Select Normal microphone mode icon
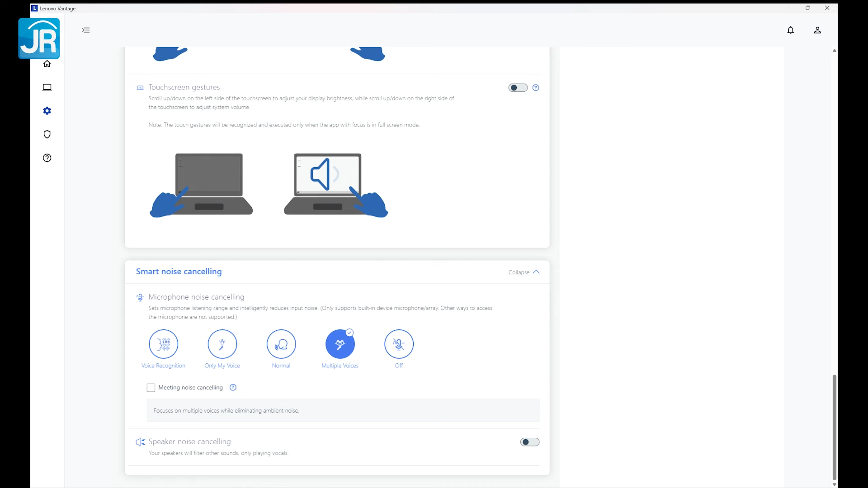868x488 pixels. point(281,344)
